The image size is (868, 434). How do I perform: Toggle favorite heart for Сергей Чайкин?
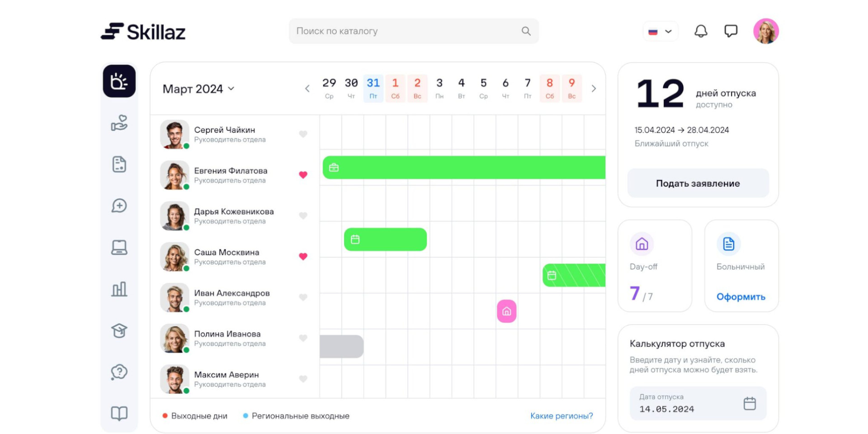tap(303, 134)
